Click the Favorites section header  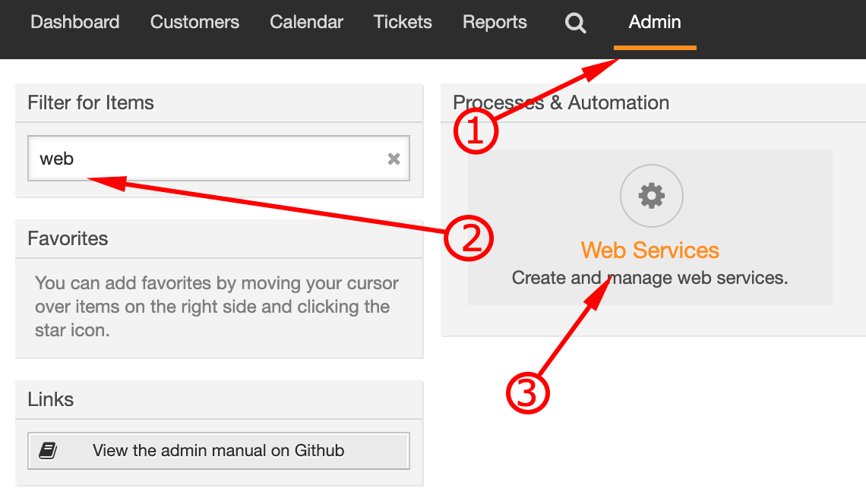coord(68,238)
